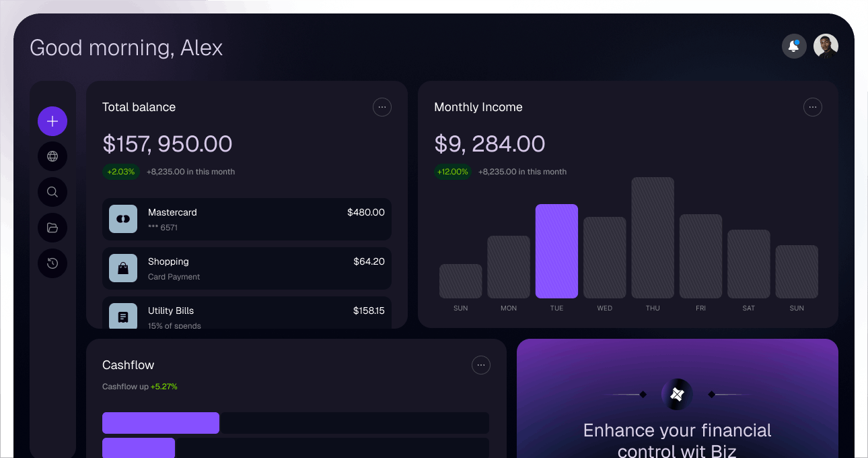This screenshot has width=868, height=458.
Task: Click the WED income bar
Action: [605, 257]
